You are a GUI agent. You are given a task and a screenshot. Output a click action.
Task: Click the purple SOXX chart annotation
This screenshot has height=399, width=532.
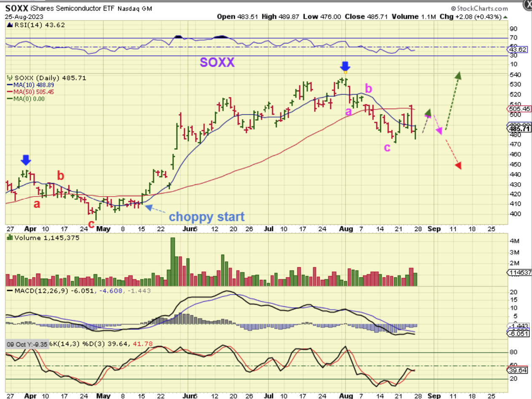[217, 63]
